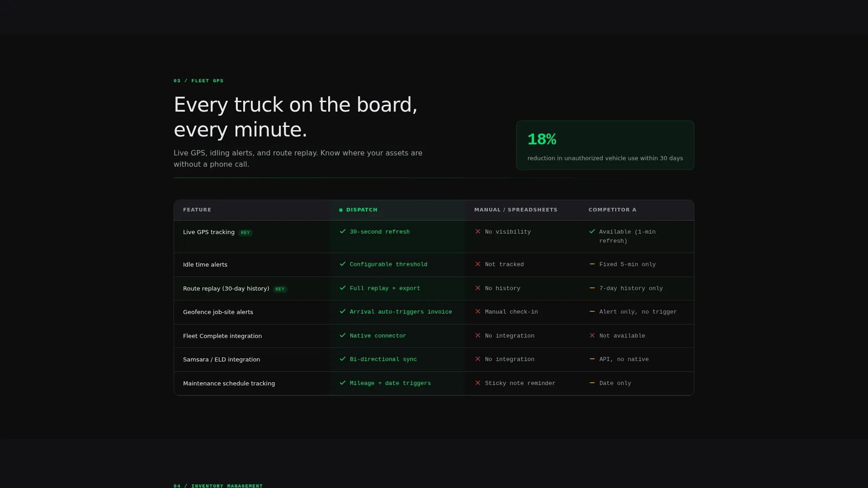Click the Live GPS, idling alerts description paragraph
Image resolution: width=868 pixels, height=488 pixels.
coord(298,159)
